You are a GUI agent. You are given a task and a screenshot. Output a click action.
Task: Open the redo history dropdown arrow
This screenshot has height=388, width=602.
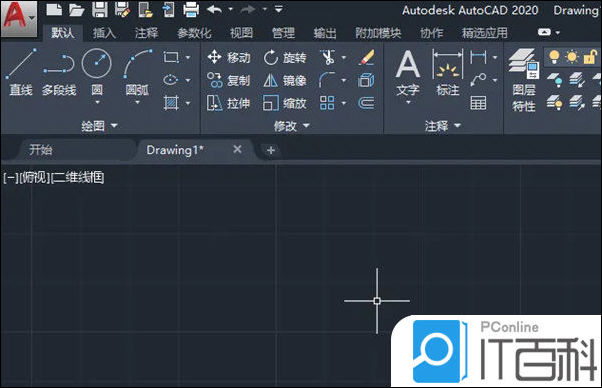(265, 9)
